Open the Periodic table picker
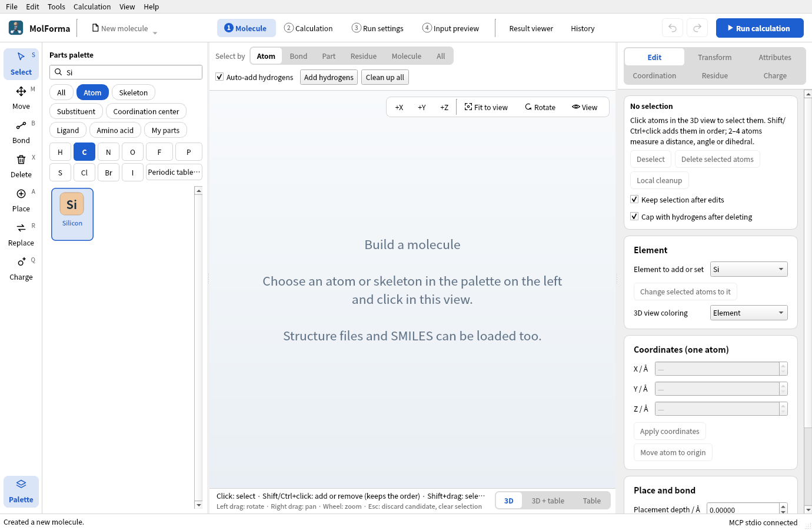This screenshot has width=812, height=530. click(174, 173)
